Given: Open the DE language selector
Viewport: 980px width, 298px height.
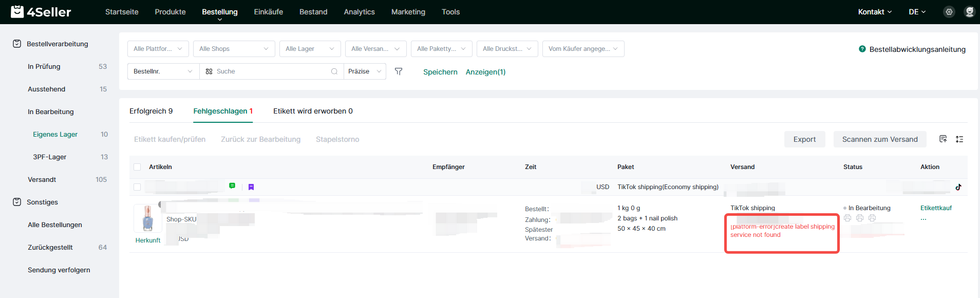Looking at the screenshot, I should pos(917,12).
